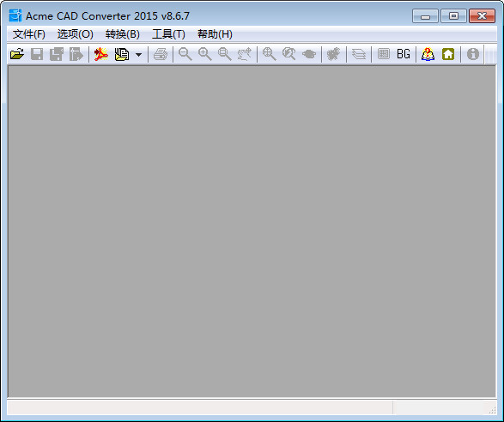Click the Batch Convert documents icon
This screenshot has width=504, height=422.
click(122, 54)
